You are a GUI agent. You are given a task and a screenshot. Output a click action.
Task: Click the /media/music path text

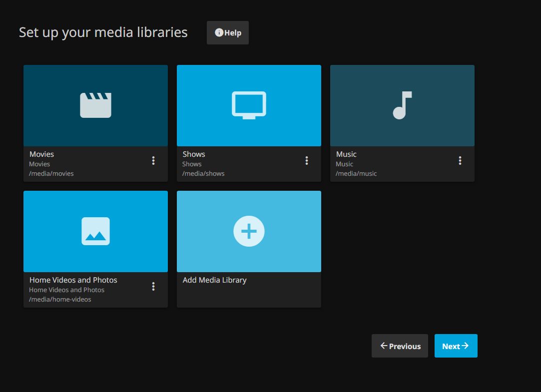(356, 174)
